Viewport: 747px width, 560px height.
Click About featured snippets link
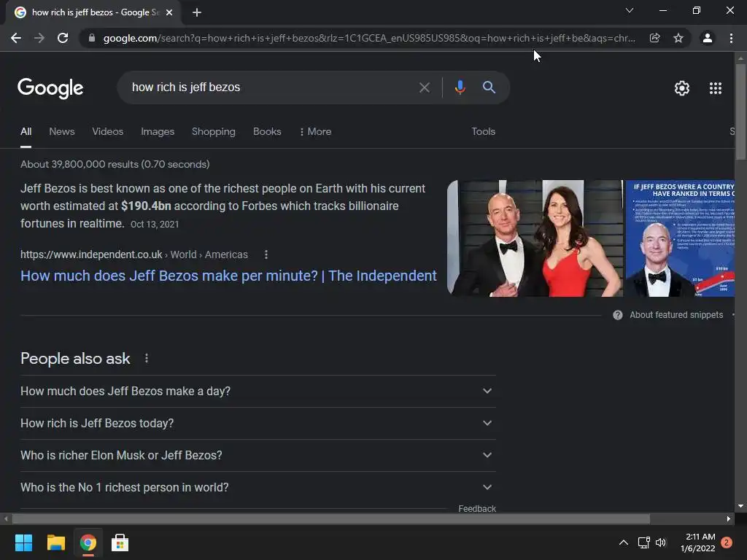coord(676,315)
